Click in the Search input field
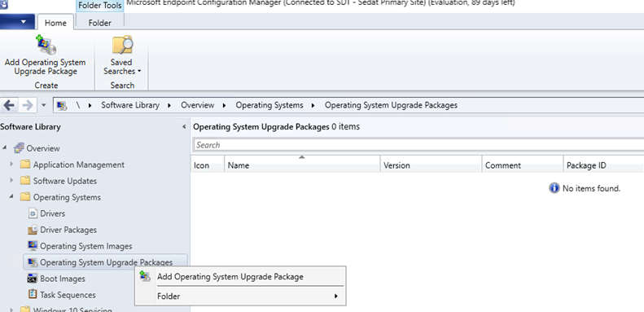644x312 pixels. [x=418, y=145]
